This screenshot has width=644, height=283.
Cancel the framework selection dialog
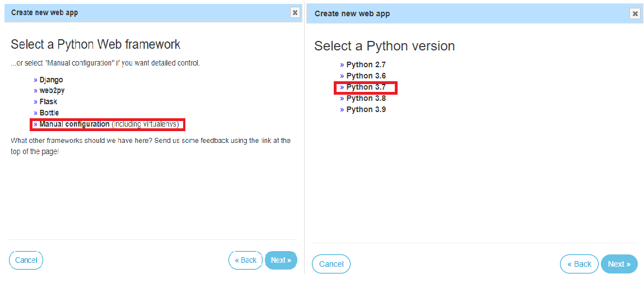[26, 260]
